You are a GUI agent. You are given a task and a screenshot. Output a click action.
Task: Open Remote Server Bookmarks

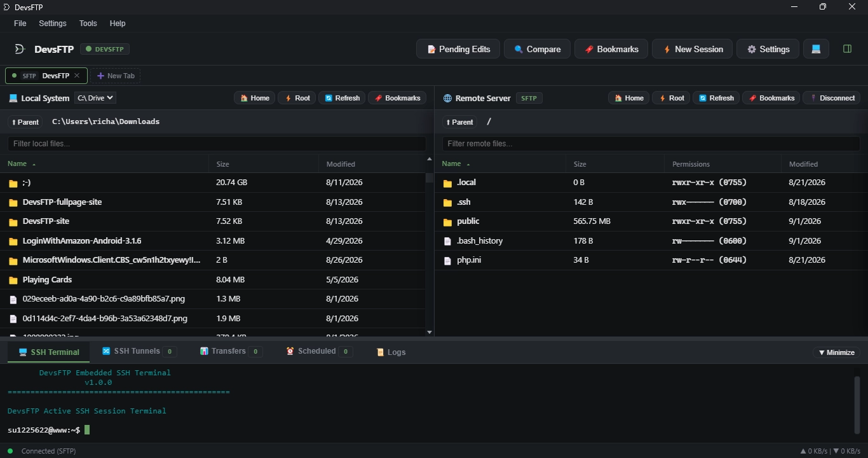pyautogui.click(x=771, y=98)
